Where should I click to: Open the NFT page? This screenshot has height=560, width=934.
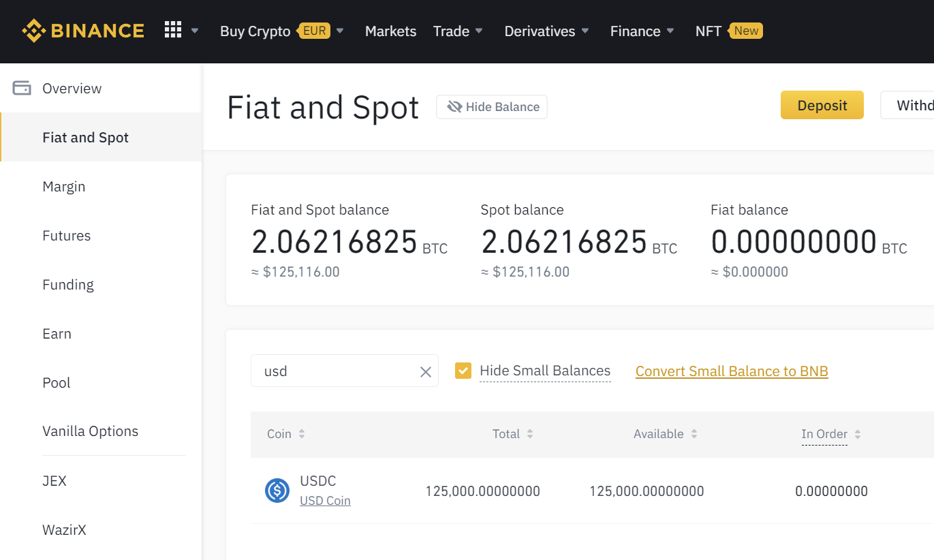709,31
